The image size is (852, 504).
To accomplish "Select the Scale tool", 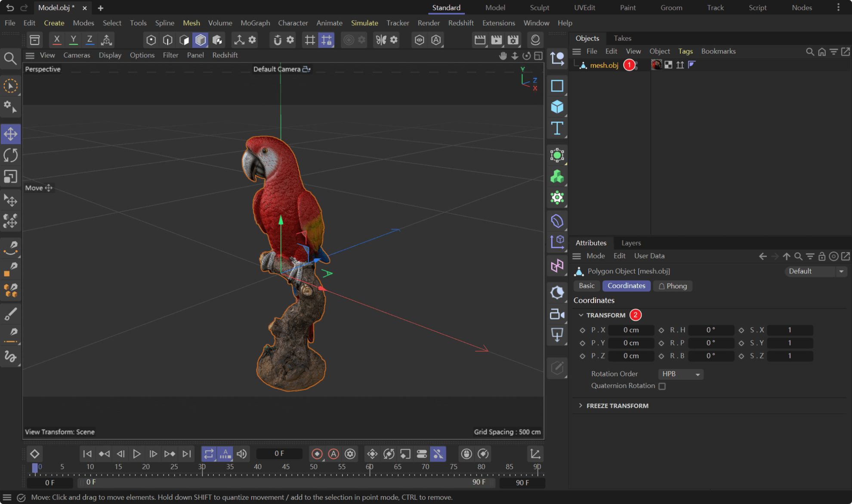I will 11,176.
